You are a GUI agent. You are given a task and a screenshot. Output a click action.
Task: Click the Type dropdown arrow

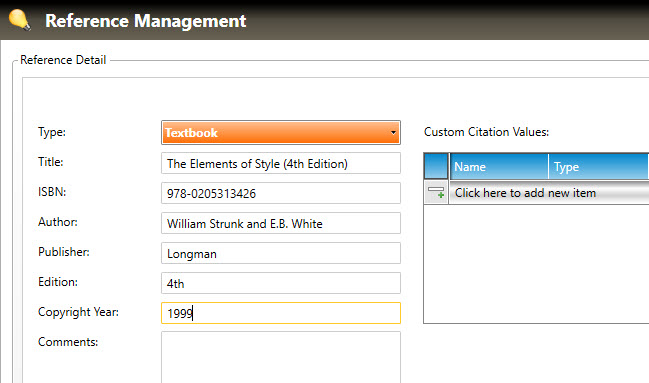coord(393,132)
